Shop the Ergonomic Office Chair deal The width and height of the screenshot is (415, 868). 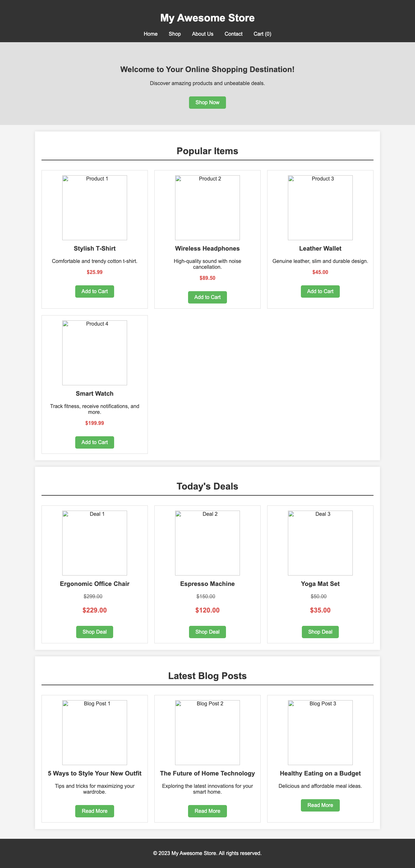point(95,632)
